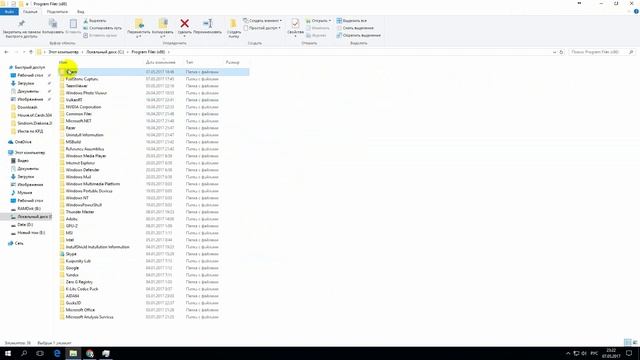This screenshot has width=640, height=360.
Task: Open the Downloads folder in Quick access
Action: (x=27, y=107)
